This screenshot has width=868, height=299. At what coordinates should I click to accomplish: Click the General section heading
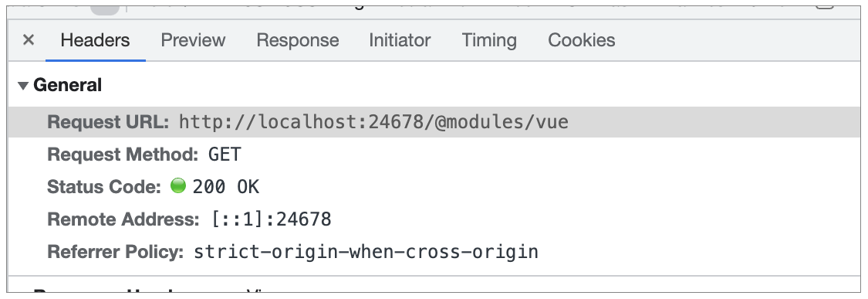click(x=68, y=85)
